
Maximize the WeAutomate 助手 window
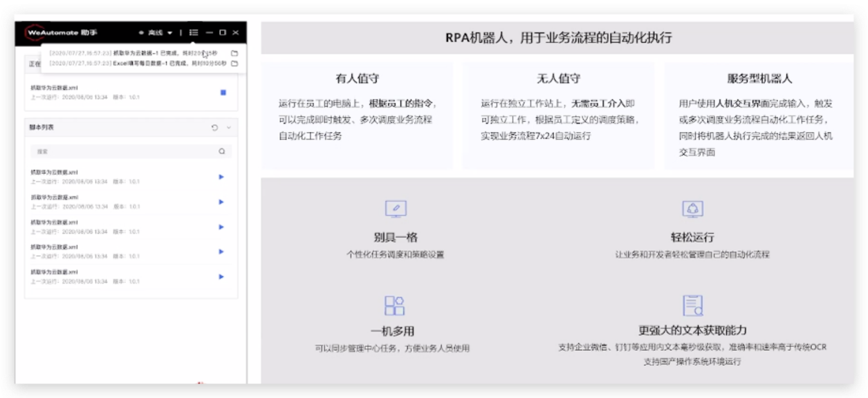coord(222,32)
